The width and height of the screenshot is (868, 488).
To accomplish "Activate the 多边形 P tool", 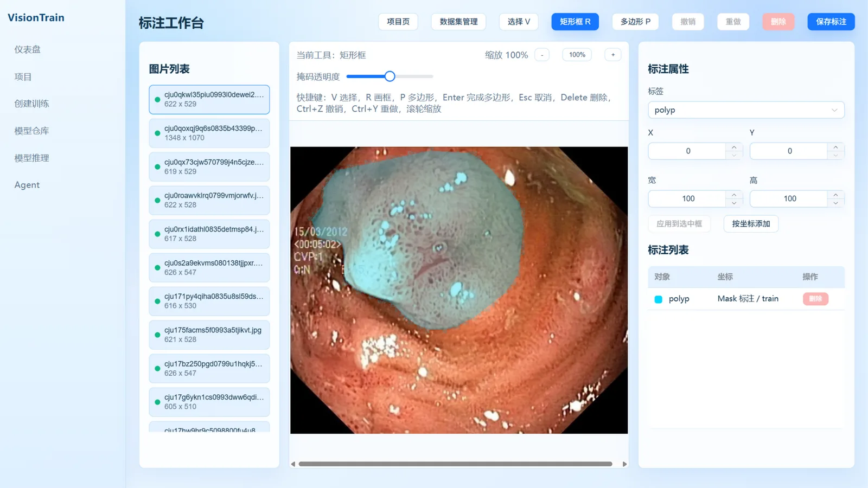I will [x=635, y=22].
